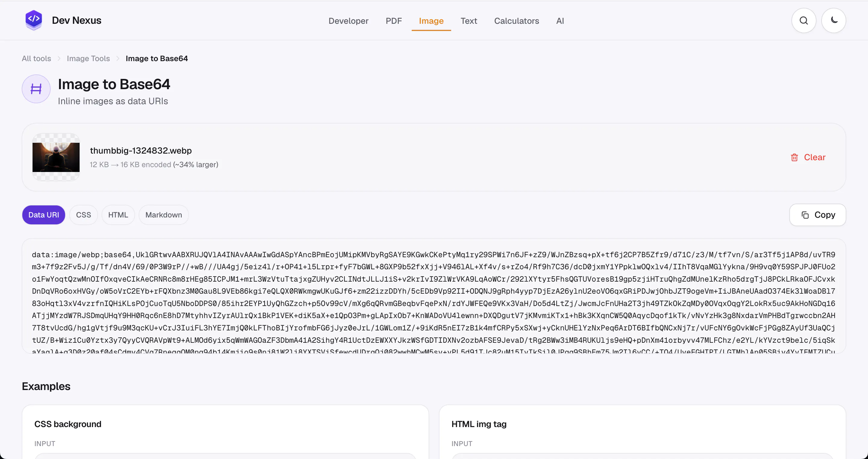Screen dimensions: 868x459
Task: Click the uploaded image thumbnail preview
Action: (56, 157)
